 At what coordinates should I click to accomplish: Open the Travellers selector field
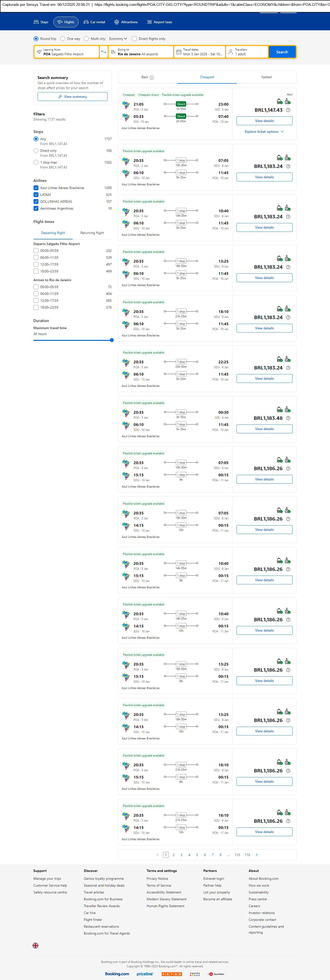[x=247, y=52]
